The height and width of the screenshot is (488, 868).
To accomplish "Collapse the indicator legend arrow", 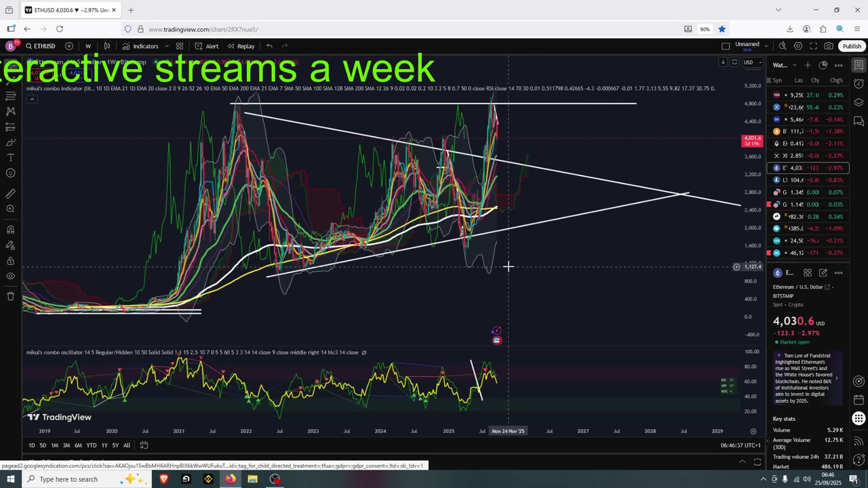I will click(x=31, y=100).
